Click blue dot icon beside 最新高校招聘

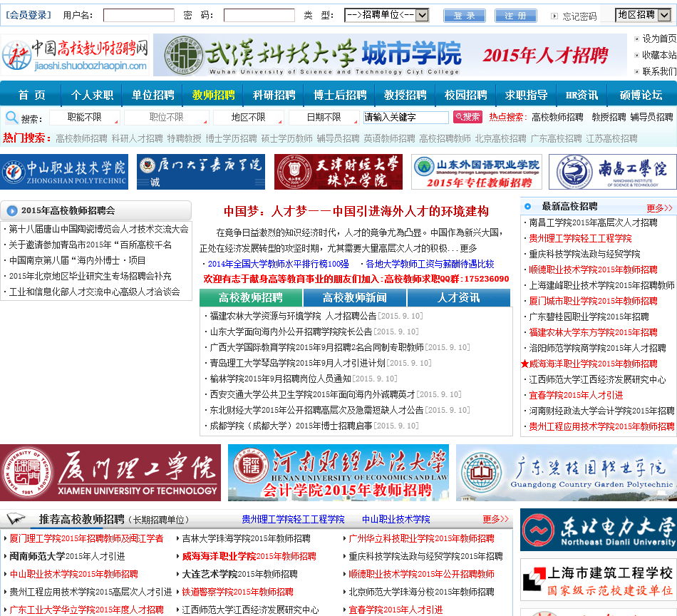[527, 207]
